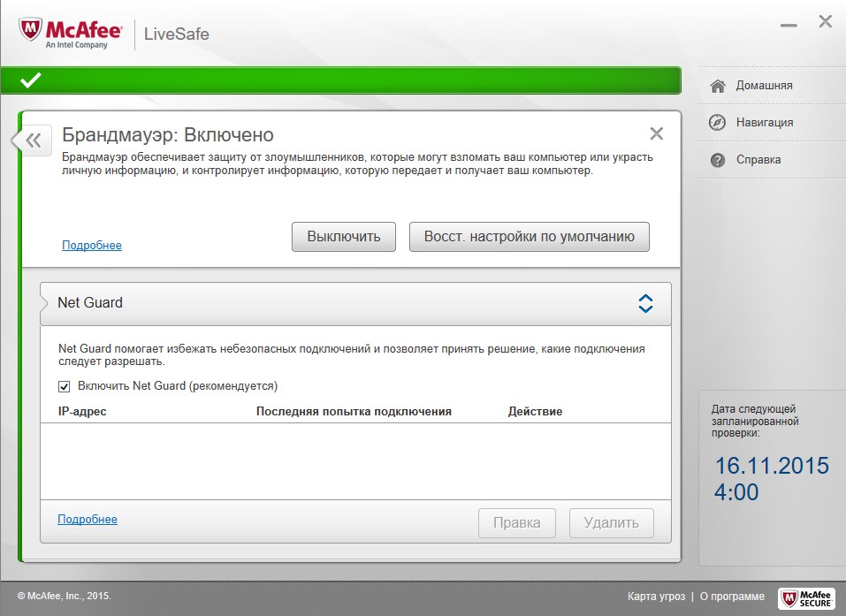The image size is (846, 616).
Task: Collapse the Net Guard section arrows
Action: pyautogui.click(x=645, y=304)
